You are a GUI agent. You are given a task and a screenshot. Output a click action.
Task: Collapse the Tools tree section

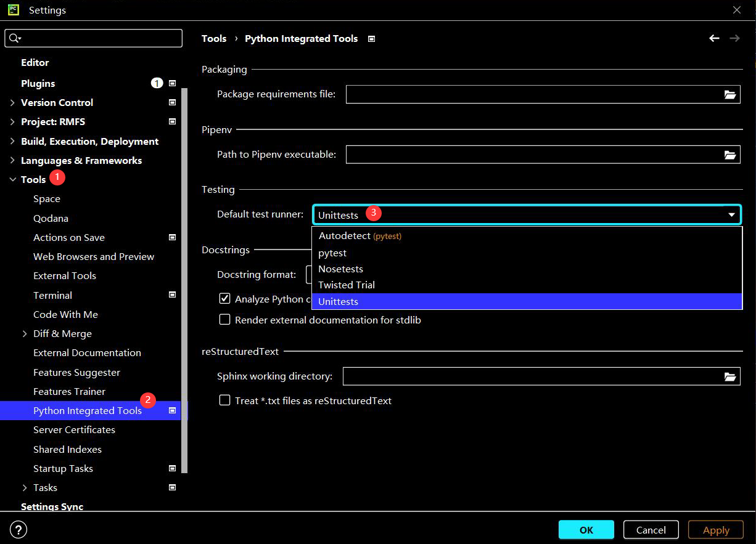click(x=12, y=180)
